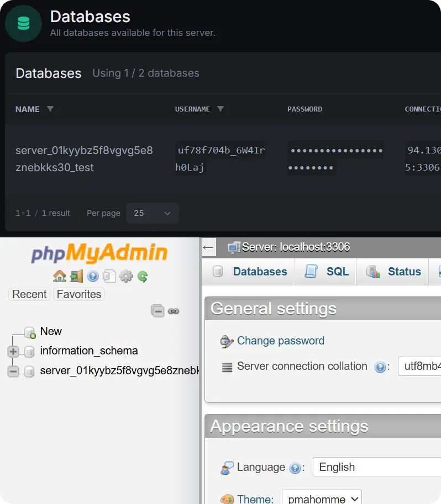Reload navigation panel green refresh icon
This screenshot has height=504, width=441.
click(x=142, y=276)
